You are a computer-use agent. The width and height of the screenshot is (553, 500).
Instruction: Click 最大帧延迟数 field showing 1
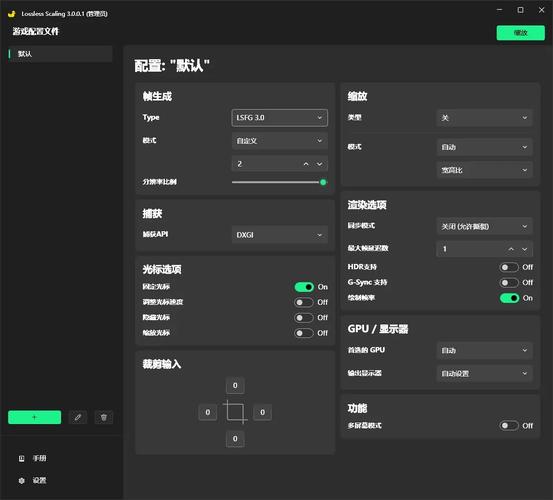(485, 249)
